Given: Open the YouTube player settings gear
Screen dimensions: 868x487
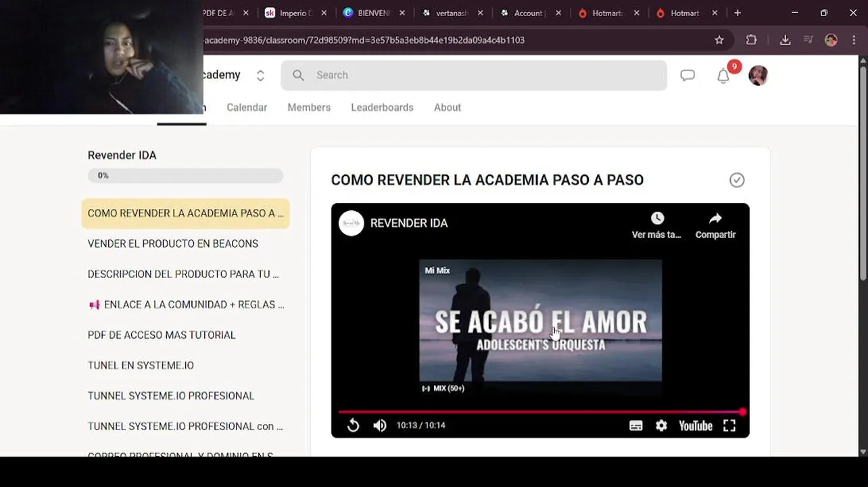Looking at the screenshot, I should coord(661,425).
